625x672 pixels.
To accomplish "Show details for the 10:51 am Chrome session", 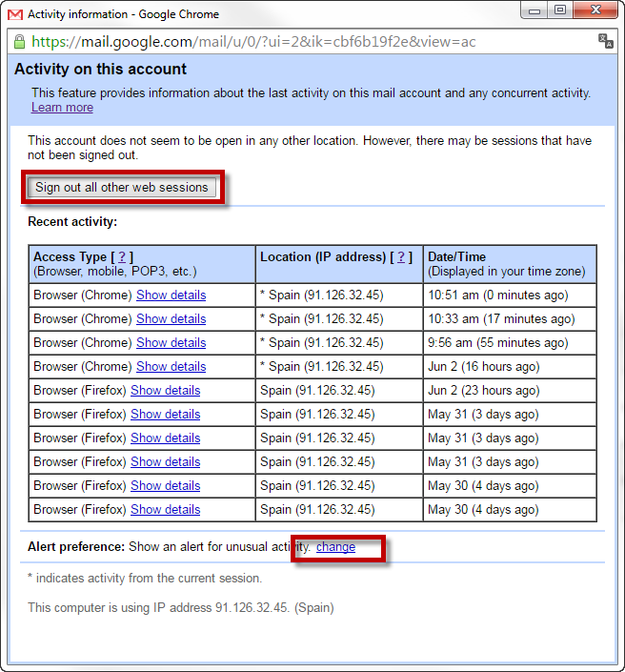I will coord(171,295).
